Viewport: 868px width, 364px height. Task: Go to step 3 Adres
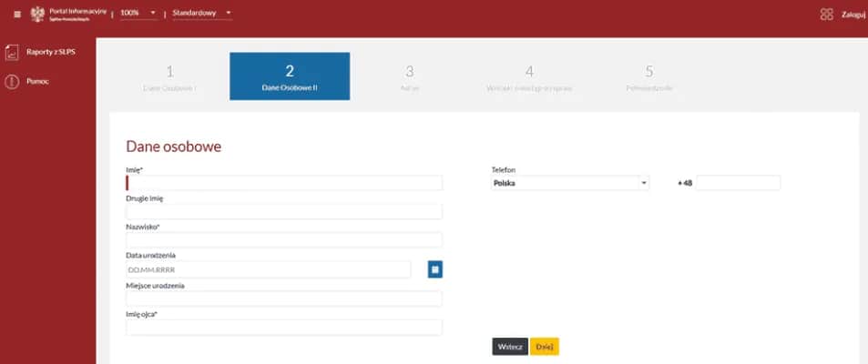pos(409,76)
